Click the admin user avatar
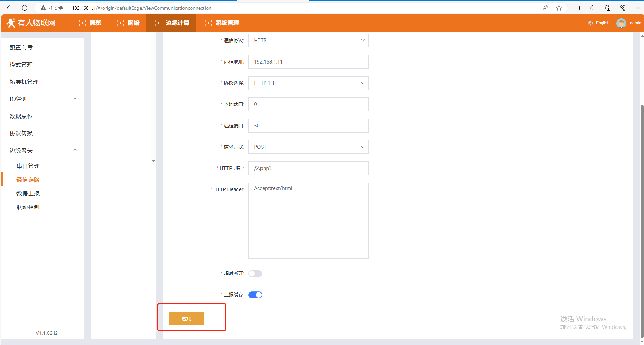Viewport: 644px width, 345px height. (621, 23)
